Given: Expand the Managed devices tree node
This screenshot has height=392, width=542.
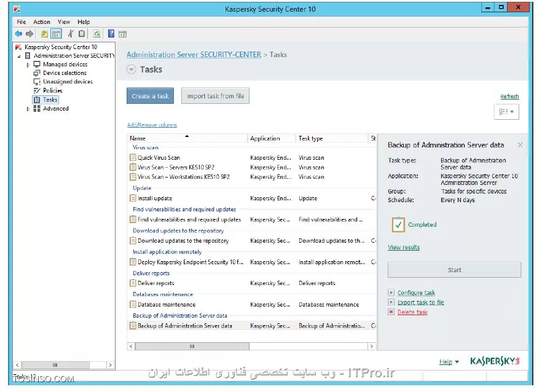Looking at the screenshot, I should 28,65.
